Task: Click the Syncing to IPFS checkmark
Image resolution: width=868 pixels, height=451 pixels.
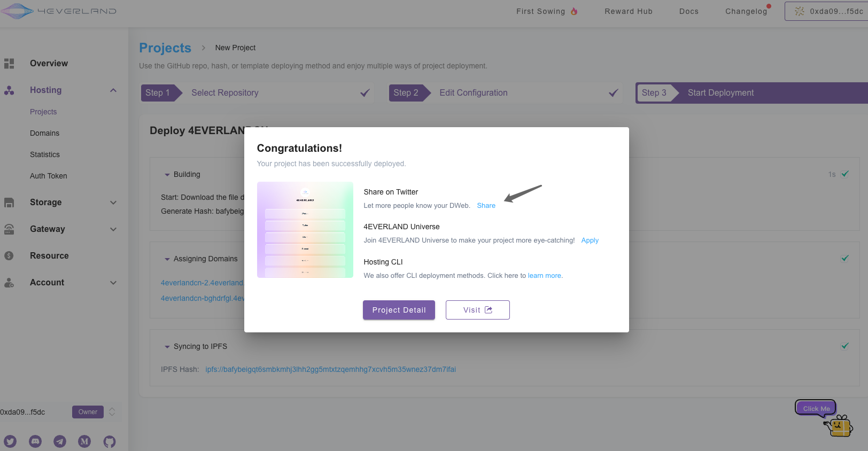Action: pos(845,346)
